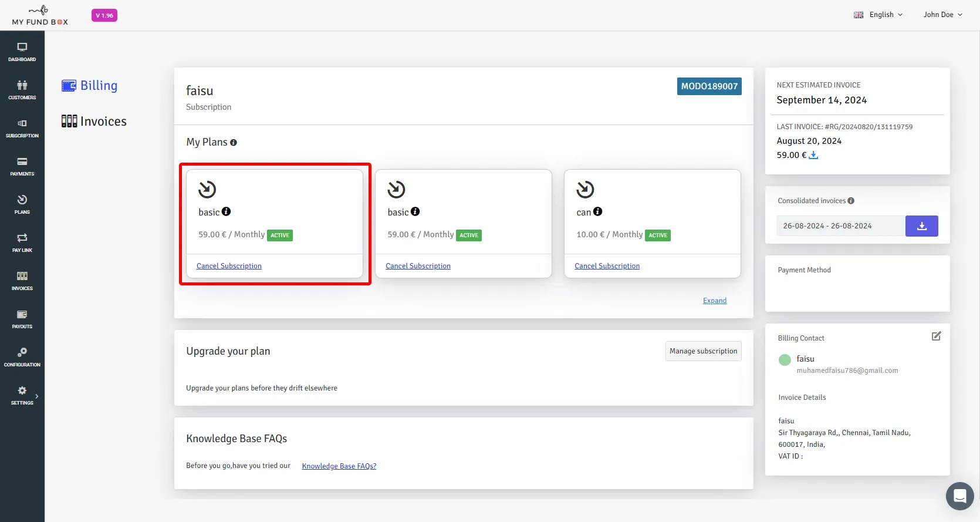Click the My Plans info icon
The width and height of the screenshot is (980, 522).
(x=234, y=143)
